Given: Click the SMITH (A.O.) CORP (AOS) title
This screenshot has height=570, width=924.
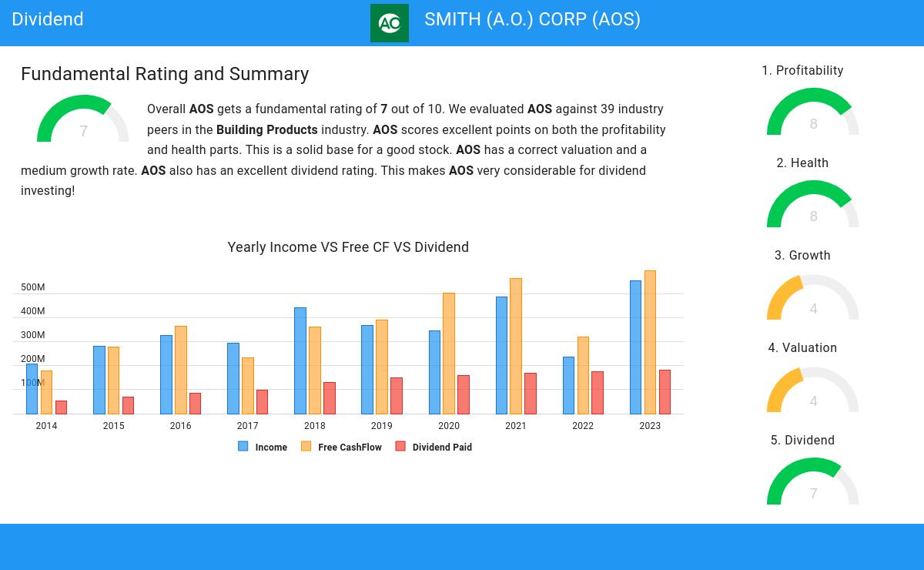Looking at the screenshot, I should pyautogui.click(x=532, y=19).
